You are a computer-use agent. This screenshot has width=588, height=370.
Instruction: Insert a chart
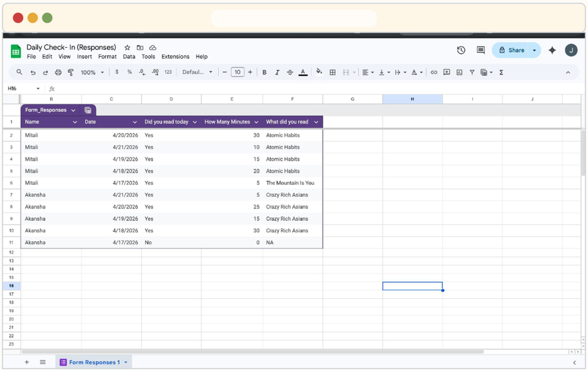[459, 73]
